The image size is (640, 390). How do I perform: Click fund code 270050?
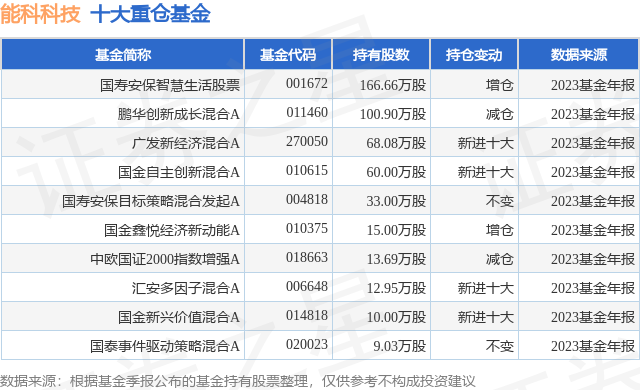click(x=307, y=142)
